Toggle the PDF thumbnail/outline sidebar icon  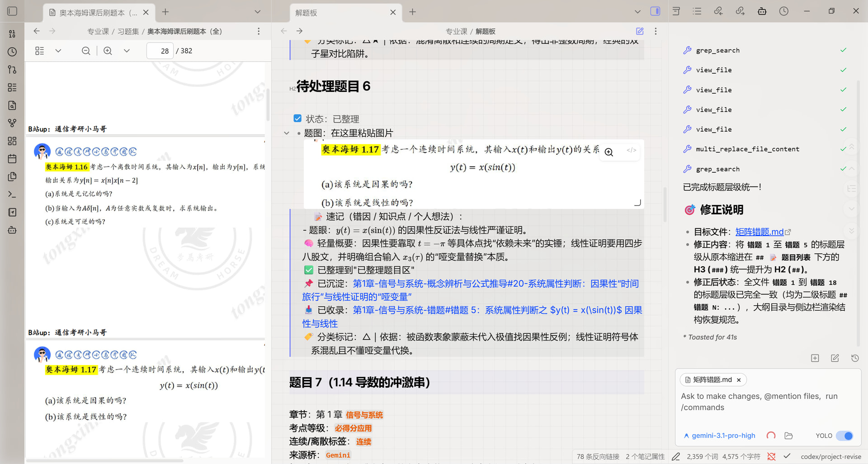click(40, 51)
